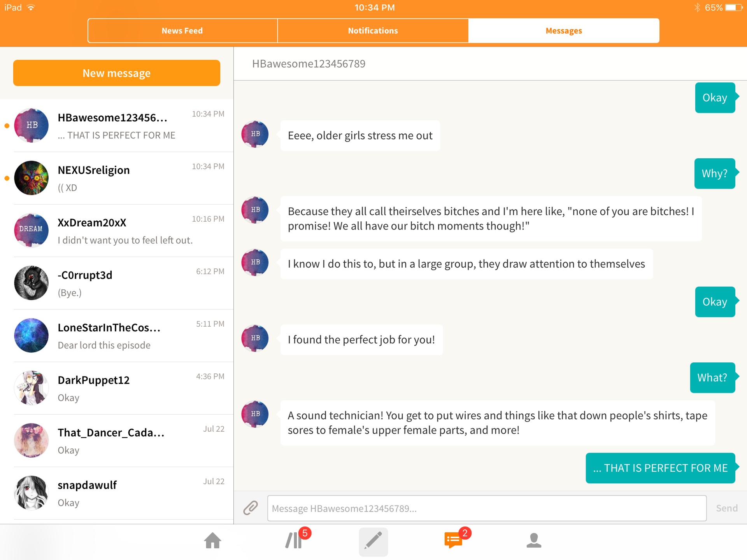Viewport: 747px width, 560px height.
Task: Tap snapdawulf avatar picture
Action: (x=32, y=493)
